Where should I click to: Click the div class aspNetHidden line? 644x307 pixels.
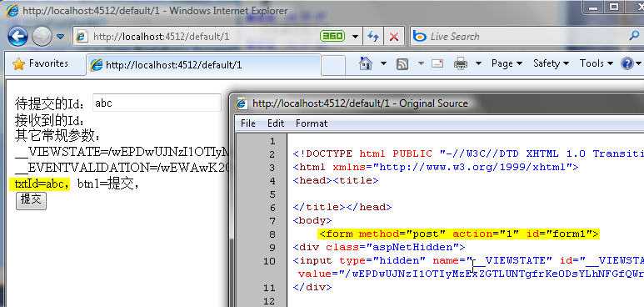(379, 247)
